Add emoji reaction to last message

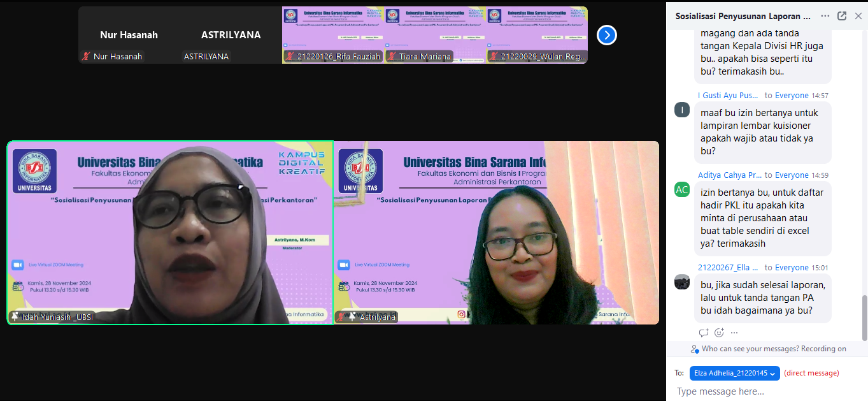[719, 332]
